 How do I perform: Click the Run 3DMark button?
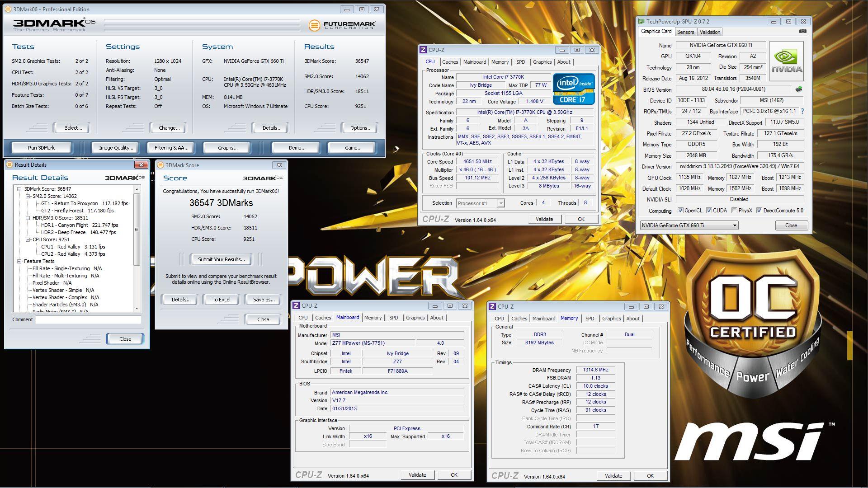pos(41,148)
